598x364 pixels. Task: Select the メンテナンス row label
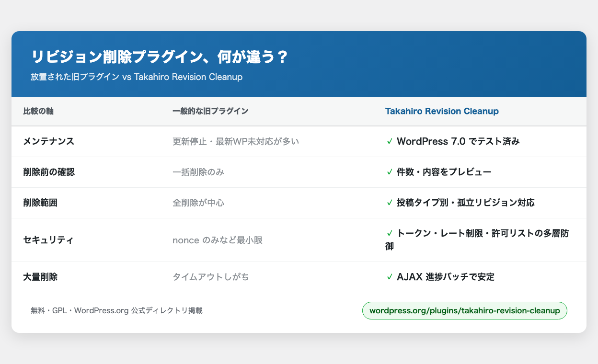[48, 141]
